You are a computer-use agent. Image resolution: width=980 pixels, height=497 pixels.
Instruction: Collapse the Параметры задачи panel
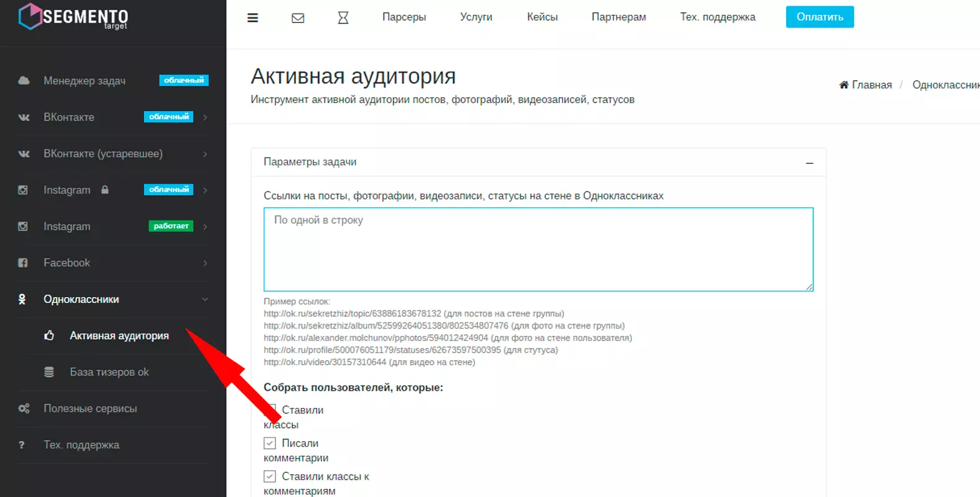tap(809, 163)
